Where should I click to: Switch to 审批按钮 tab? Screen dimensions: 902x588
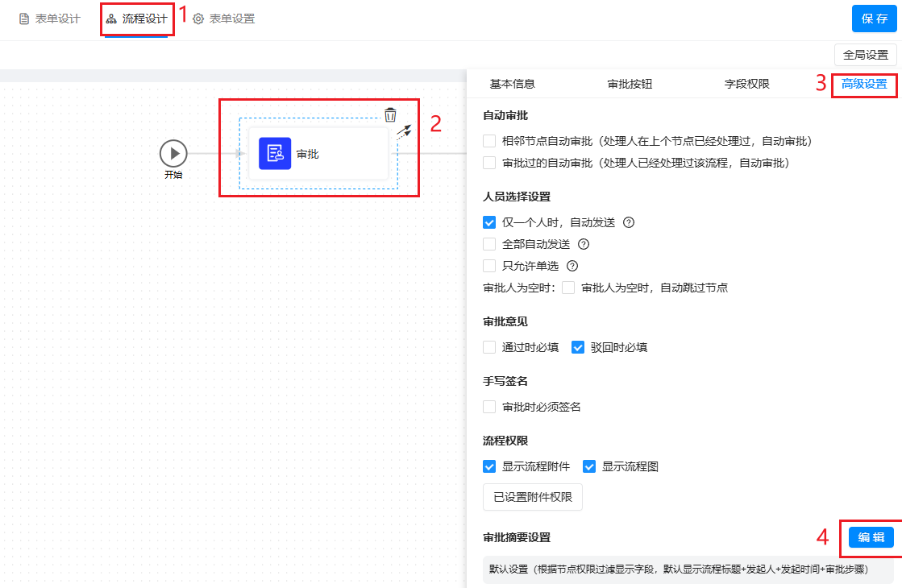tap(630, 84)
